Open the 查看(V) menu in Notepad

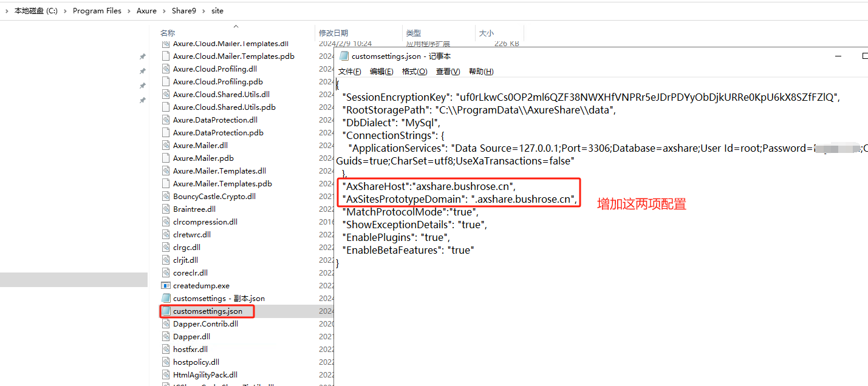point(448,71)
